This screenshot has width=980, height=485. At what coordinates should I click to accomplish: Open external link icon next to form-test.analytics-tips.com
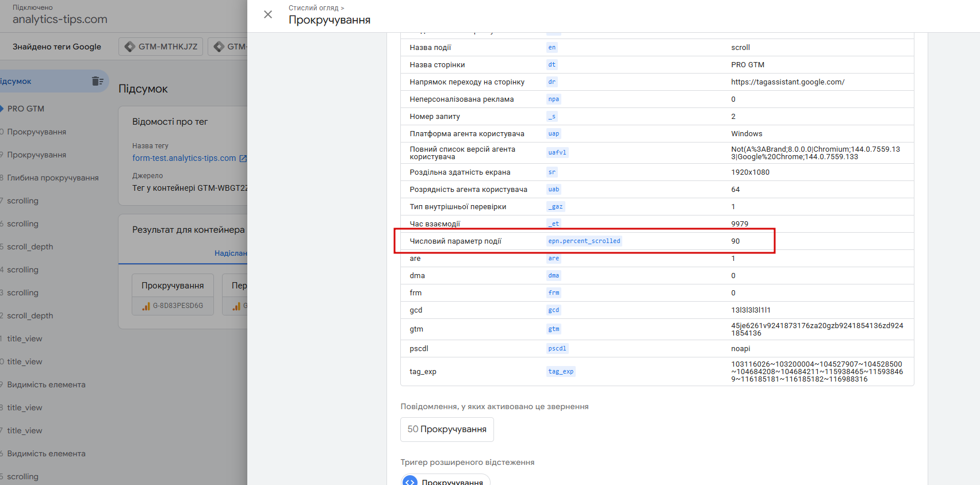[x=243, y=158]
